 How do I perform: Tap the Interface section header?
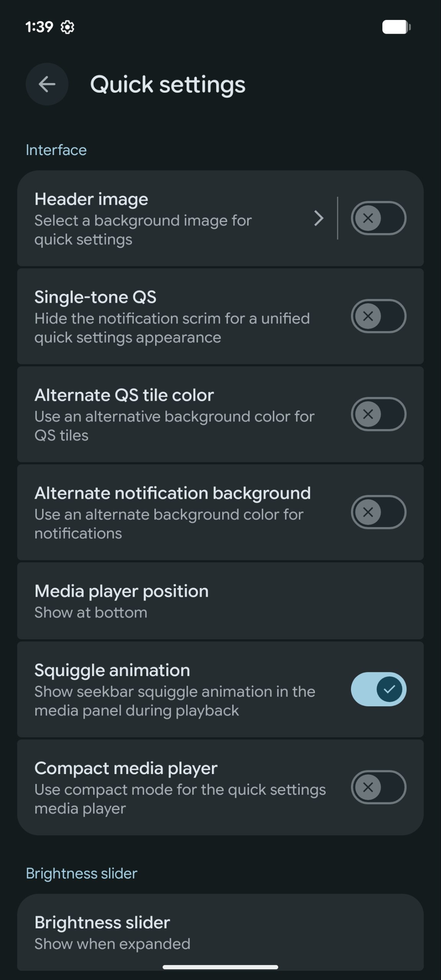pyautogui.click(x=56, y=150)
